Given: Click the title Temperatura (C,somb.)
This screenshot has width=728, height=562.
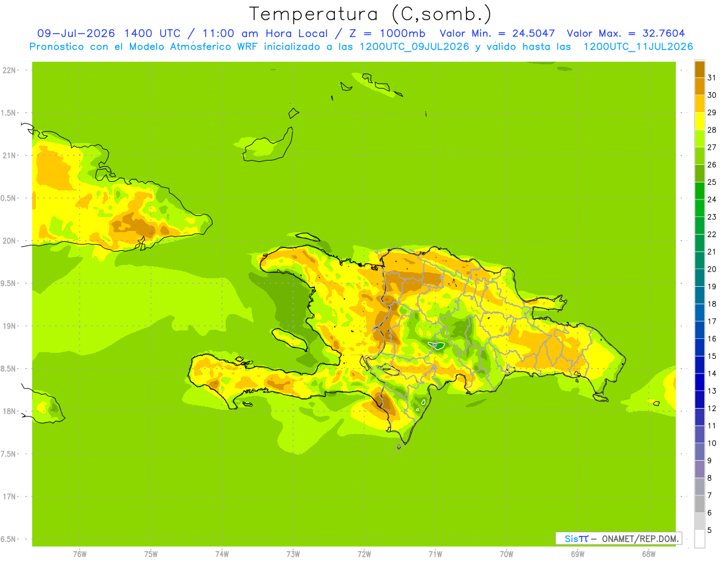Looking at the screenshot, I should 370,14.
